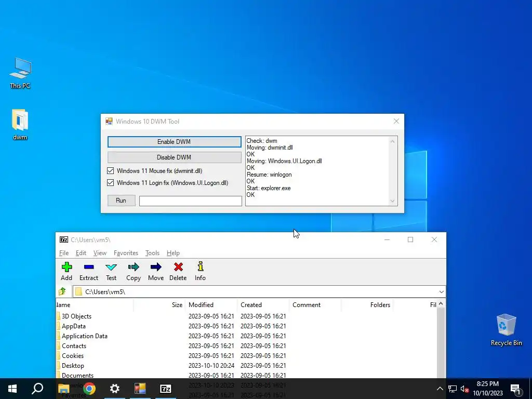Expand the 7-Zip address path dropdown
Image resolution: width=532 pixels, height=399 pixels.
pos(441,292)
